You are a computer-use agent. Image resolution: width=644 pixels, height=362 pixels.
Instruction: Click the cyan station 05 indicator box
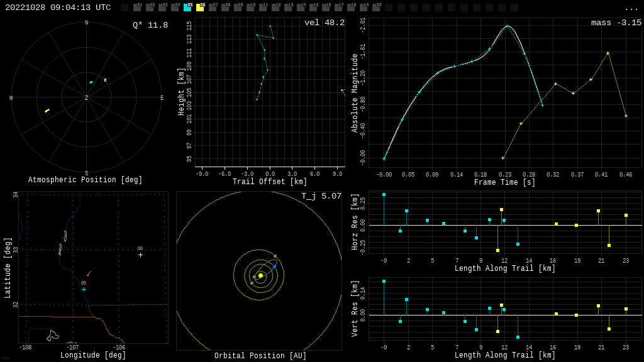[187, 8]
